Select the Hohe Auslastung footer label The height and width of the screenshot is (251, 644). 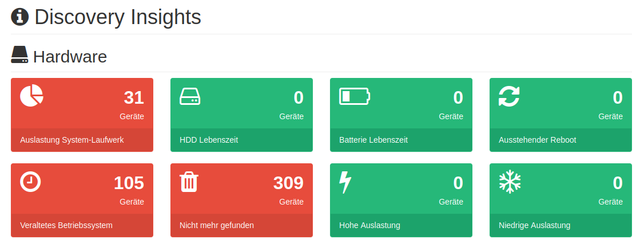coord(369,225)
